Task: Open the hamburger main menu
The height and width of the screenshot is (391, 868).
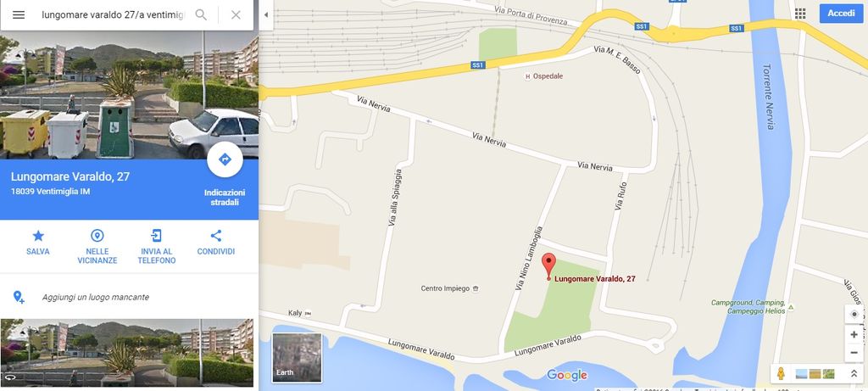Action: coord(19,15)
